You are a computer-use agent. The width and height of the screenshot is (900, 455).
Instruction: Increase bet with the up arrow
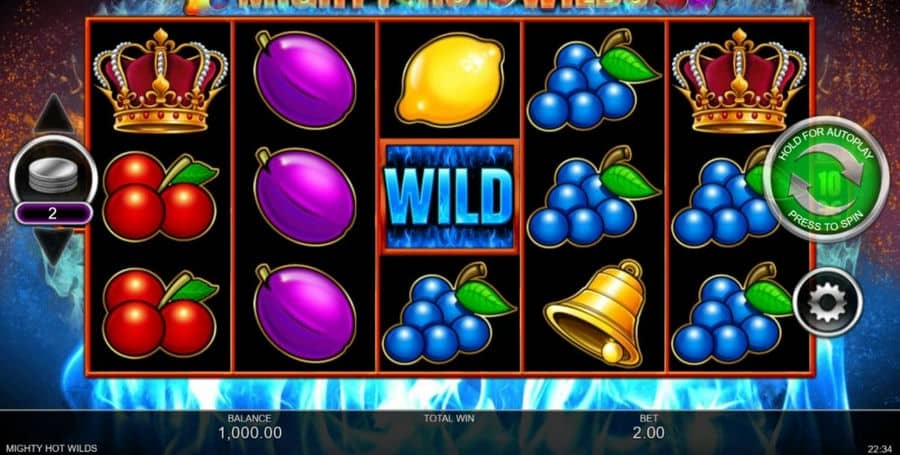pos(53,114)
